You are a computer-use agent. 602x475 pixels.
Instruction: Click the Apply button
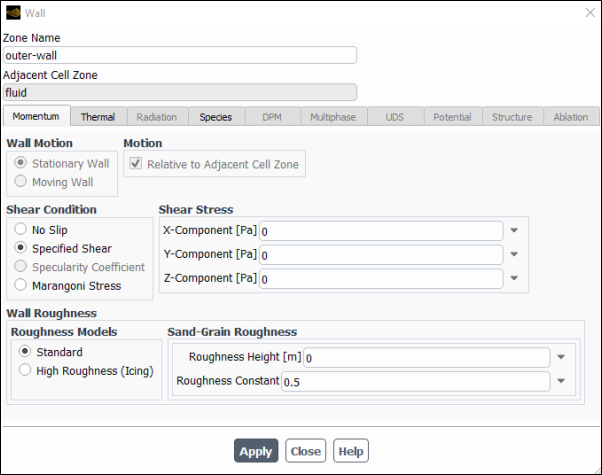click(x=256, y=451)
